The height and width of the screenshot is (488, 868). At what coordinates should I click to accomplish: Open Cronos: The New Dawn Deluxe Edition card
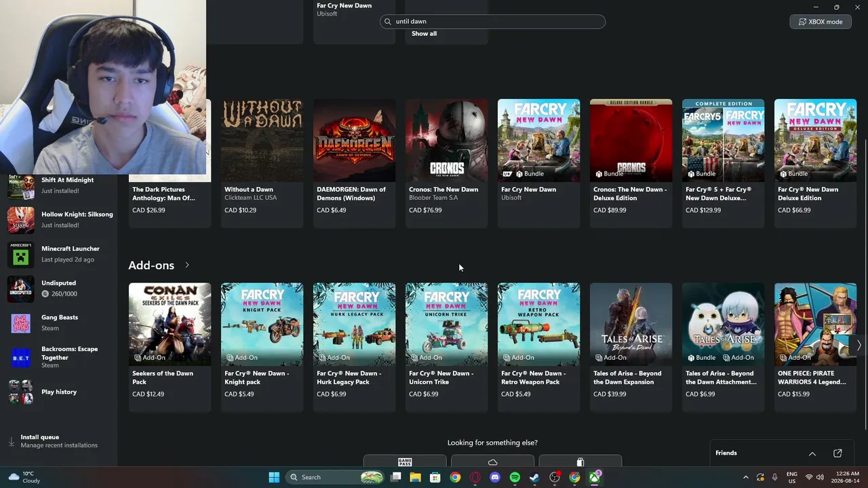(631, 163)
